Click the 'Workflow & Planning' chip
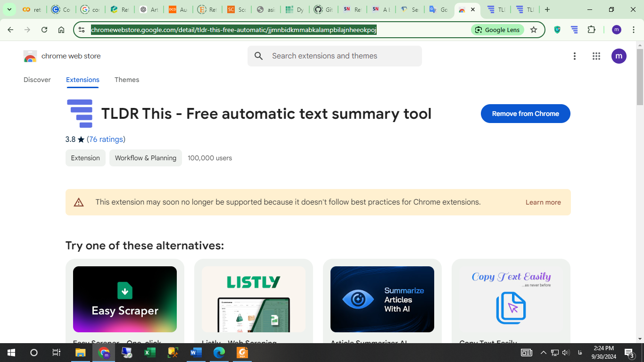The height and width of the screenshot is (362, 644). pos(146,158)
